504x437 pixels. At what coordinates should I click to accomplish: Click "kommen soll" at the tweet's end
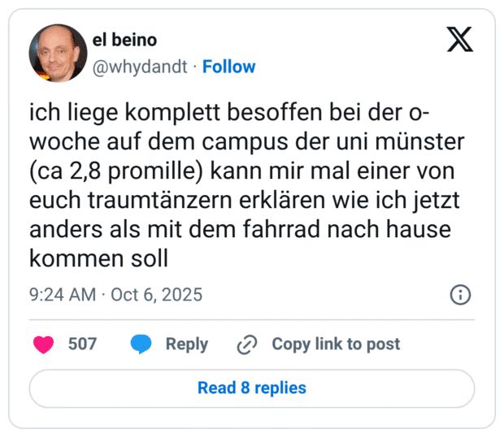98,259
